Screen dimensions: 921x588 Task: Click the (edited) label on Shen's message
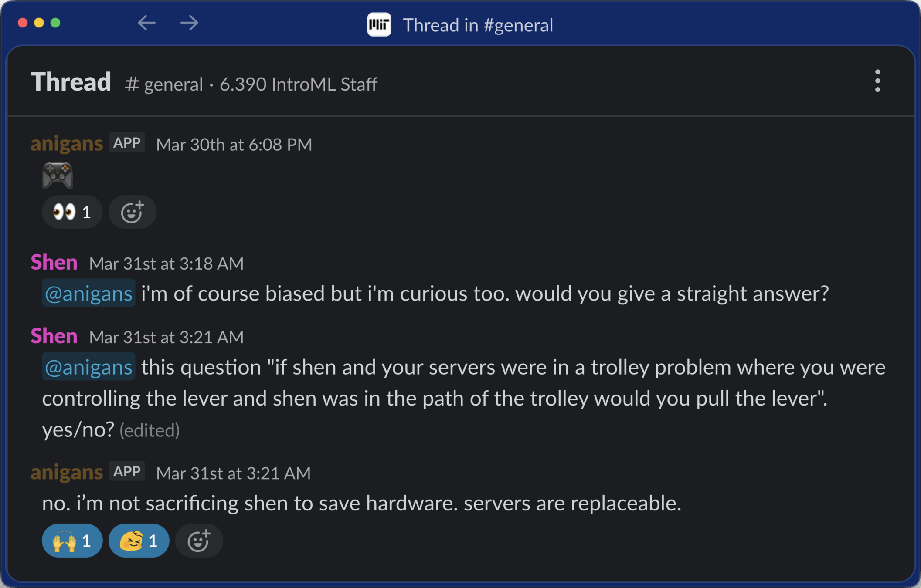coord(150,430)
